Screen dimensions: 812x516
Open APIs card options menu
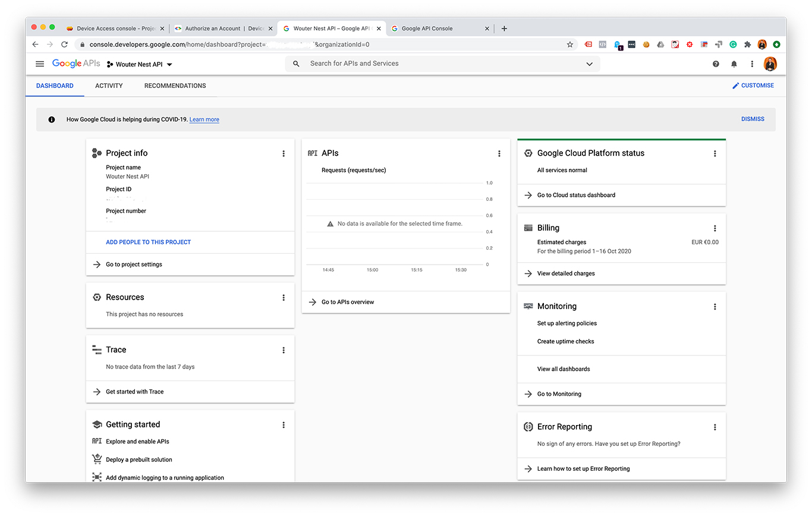(499, 153)
